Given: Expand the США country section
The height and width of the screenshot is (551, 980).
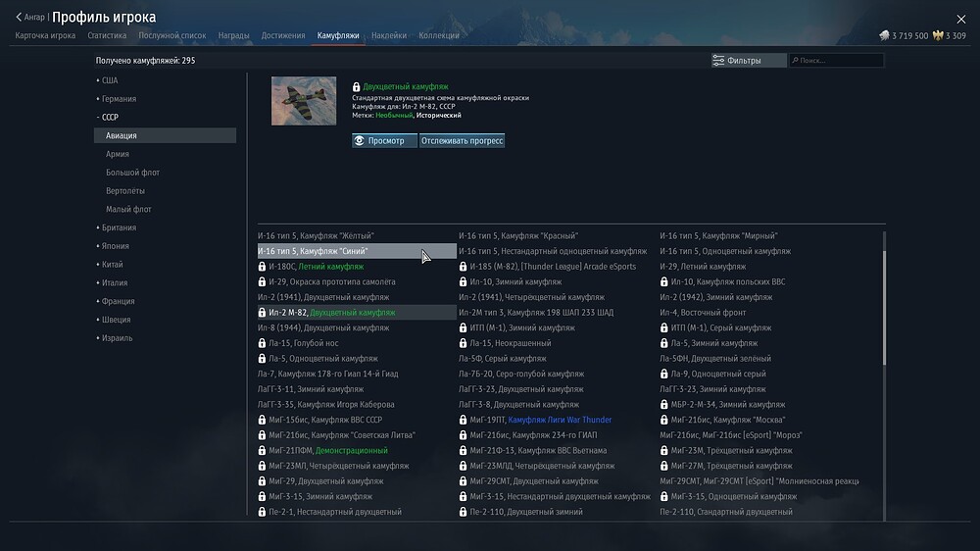Looking at the screenshot, I should (109, 80).
